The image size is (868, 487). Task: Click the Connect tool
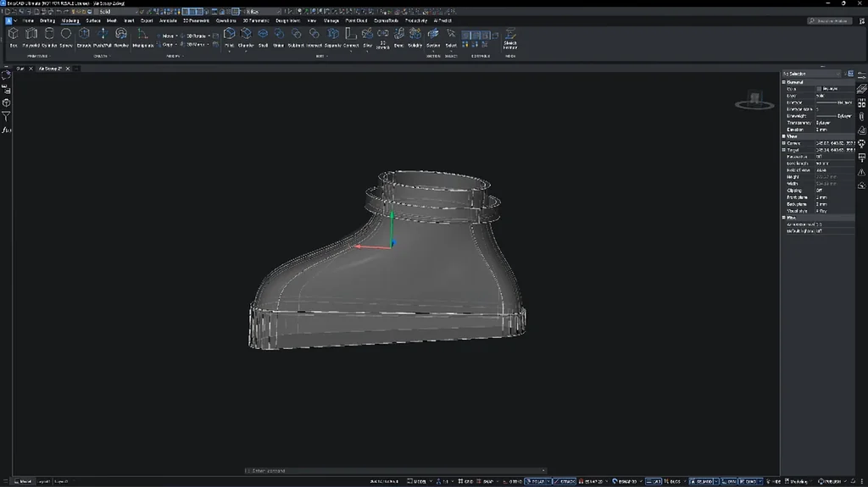click(351, 37)
